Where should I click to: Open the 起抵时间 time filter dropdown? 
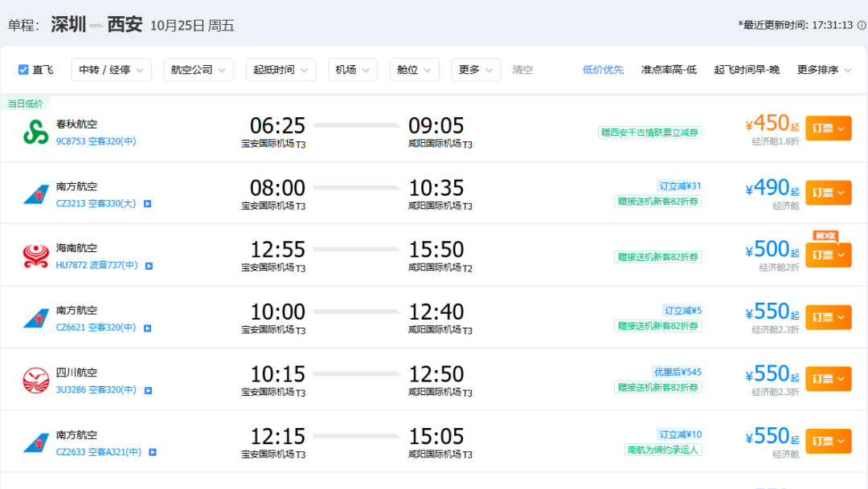(x=280, y=70)
